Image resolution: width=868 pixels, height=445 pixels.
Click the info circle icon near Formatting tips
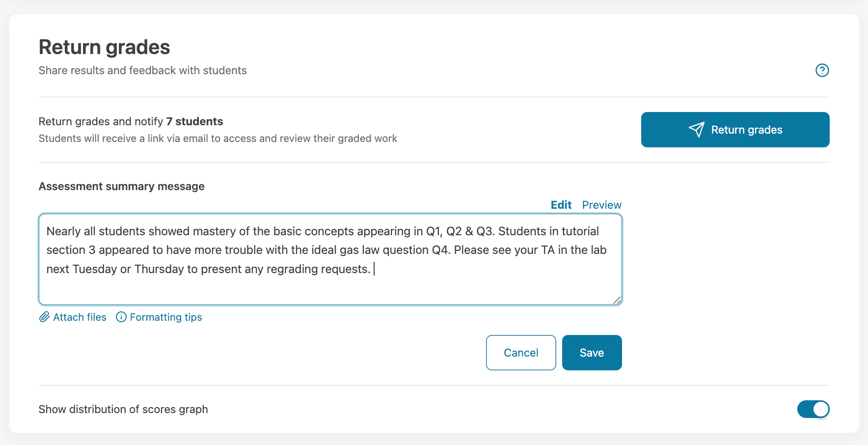coord(121,317)
